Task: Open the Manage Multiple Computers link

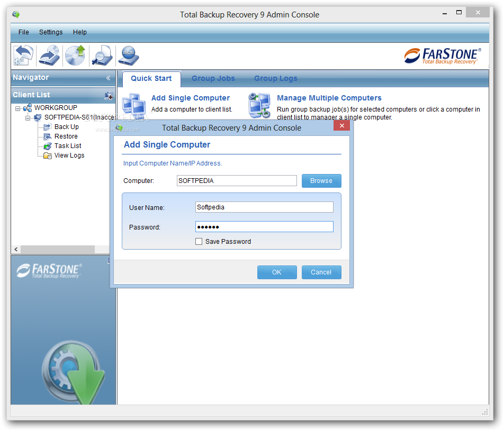Action: tap(329, 98)
